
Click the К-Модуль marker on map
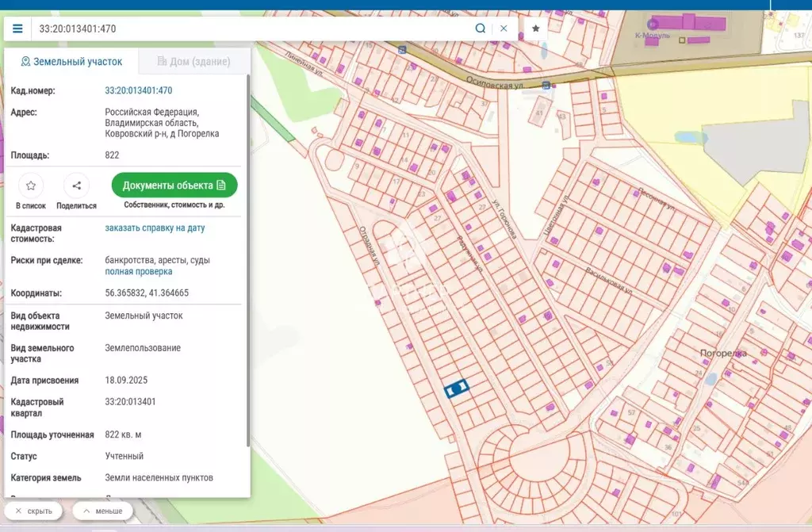pyautogui.click(x=653, y=24)
